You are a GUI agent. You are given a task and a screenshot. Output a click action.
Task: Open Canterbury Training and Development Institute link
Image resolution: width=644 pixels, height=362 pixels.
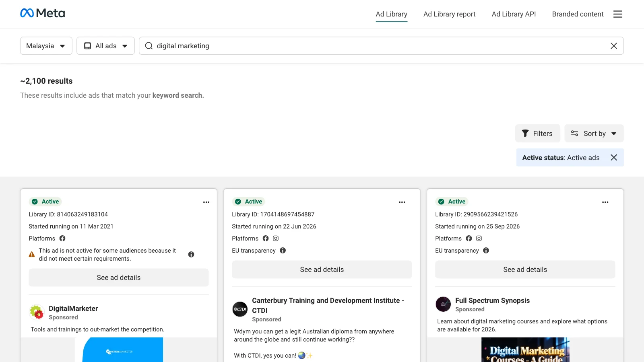[328, 305]
